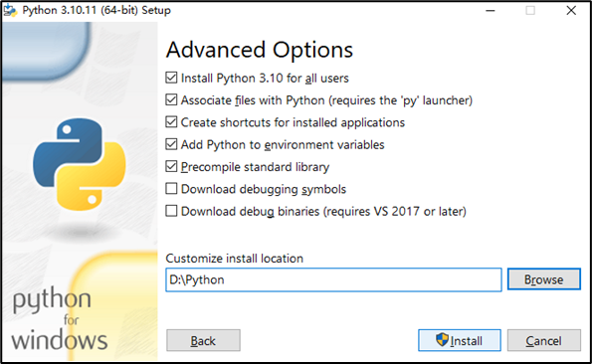Click the install location text field

333,279
